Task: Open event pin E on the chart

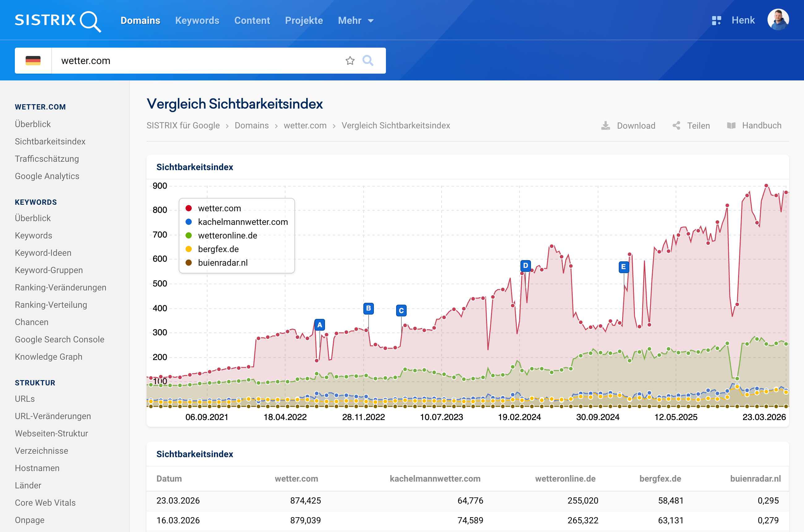Action: pyautogui.click(x=623, y=267)
